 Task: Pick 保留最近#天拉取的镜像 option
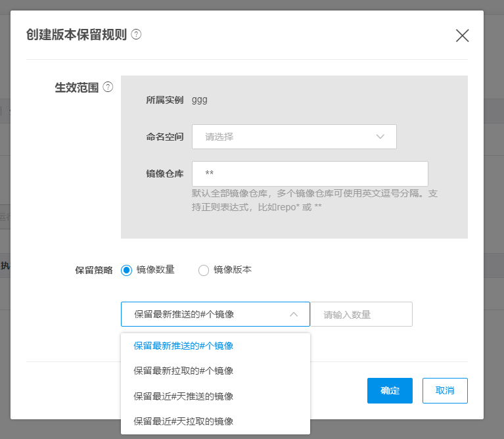183,421
